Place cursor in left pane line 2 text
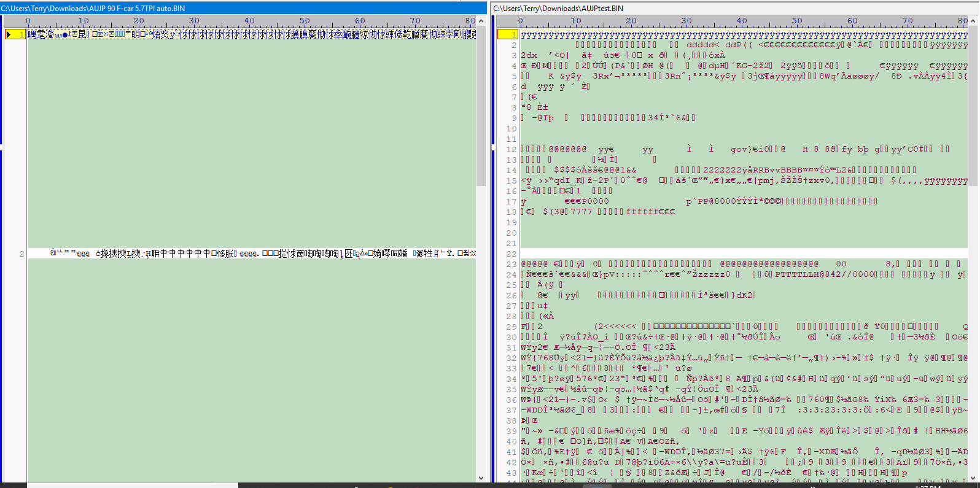 pyautogui.click(x=246, y=254)
